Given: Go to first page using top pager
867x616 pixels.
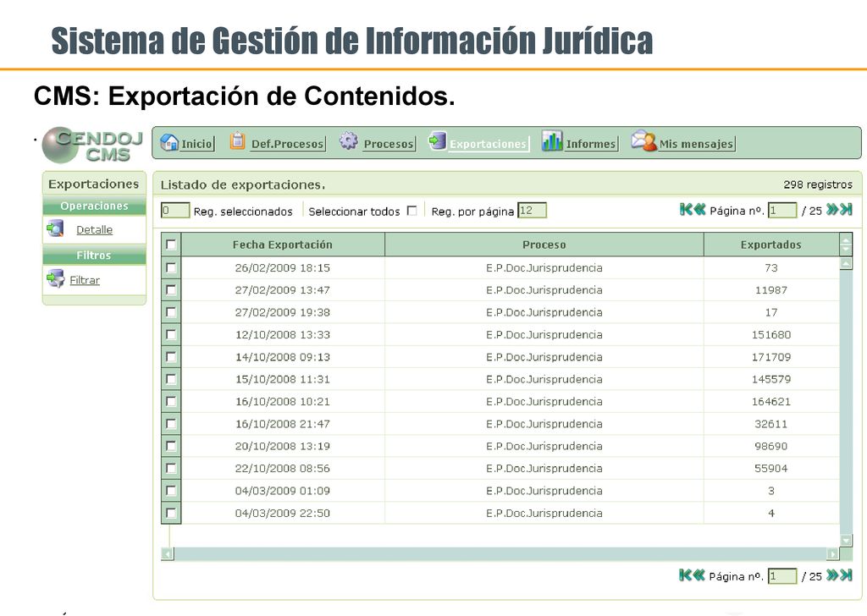Looking at the screenshot, I should click(686, 209).
